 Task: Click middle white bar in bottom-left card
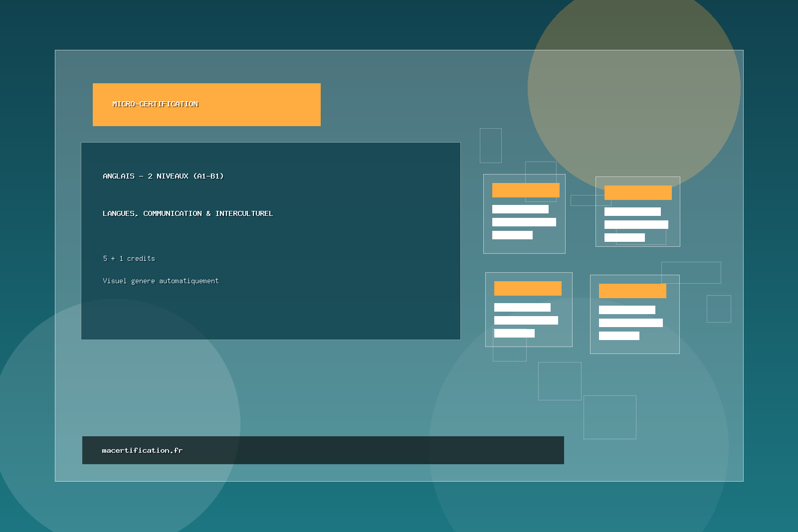[526, 320]
